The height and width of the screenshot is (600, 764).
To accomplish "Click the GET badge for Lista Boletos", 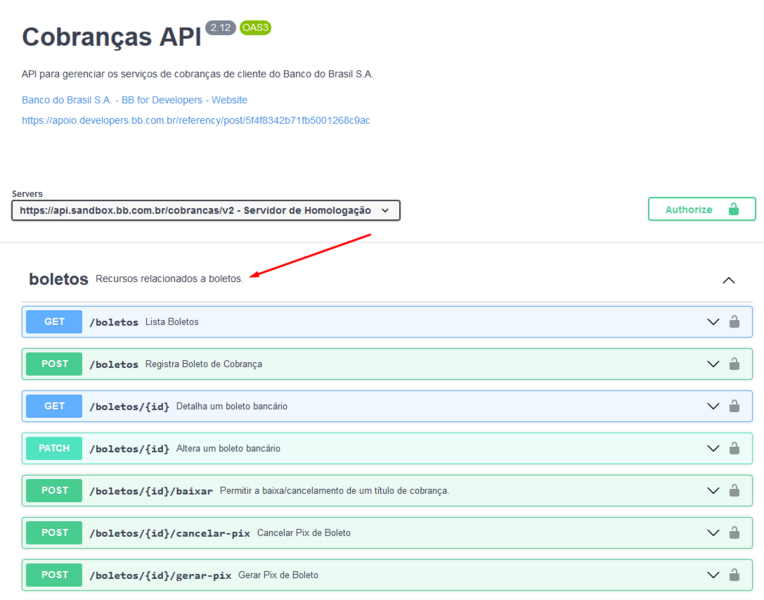I will 54,322.
